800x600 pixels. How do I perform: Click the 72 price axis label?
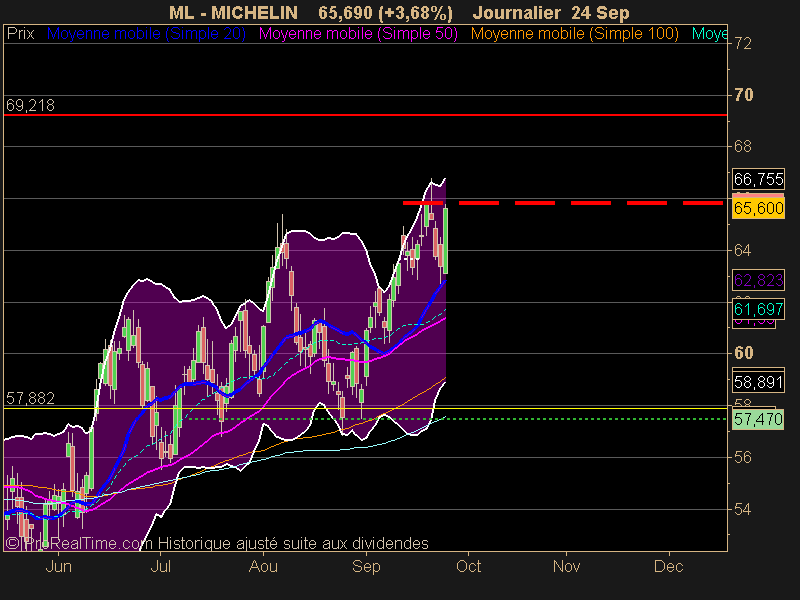point(743,44)
